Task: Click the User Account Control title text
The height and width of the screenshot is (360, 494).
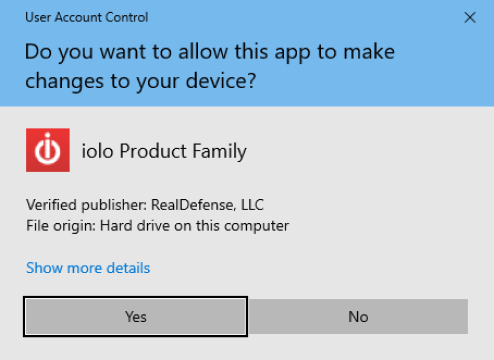Action: point(87,17)
